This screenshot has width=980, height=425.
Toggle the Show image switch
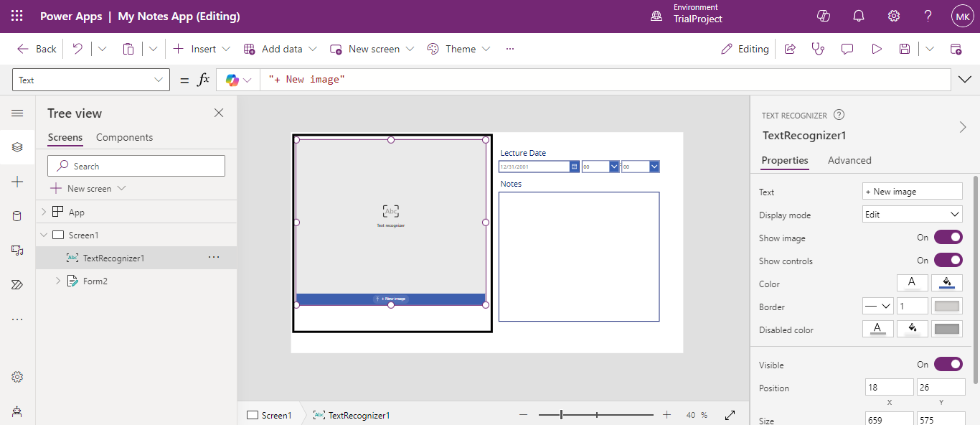948,238
